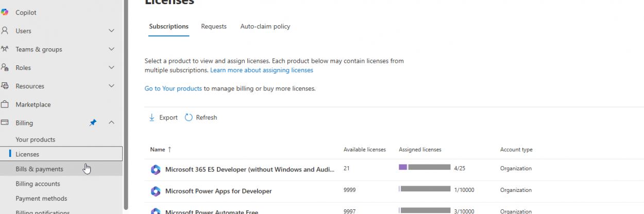The width and height of the screenshot is (644, 214).
Task: Click the assigned licenses bar for Power Apps
Action: (425, 189)
